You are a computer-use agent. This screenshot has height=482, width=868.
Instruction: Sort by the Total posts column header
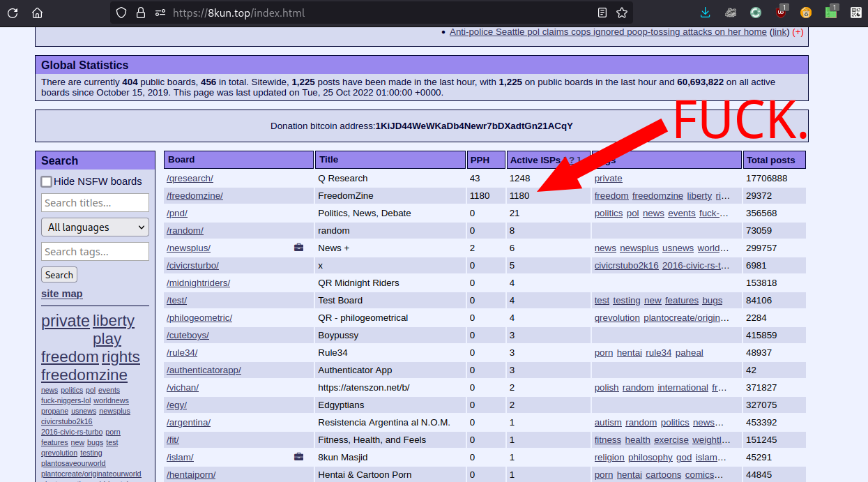[x=774, y=160]
